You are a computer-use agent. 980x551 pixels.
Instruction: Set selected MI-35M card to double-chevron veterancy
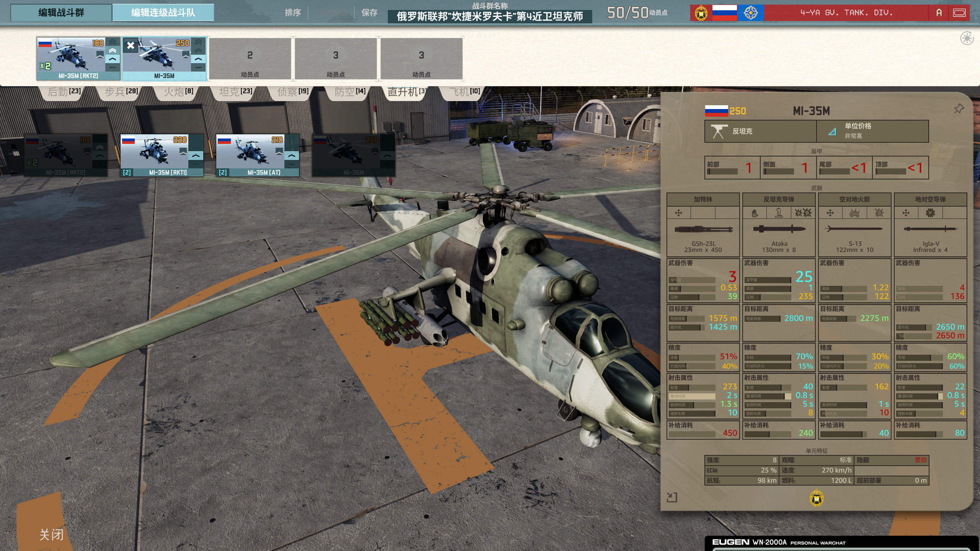(198, 51)
